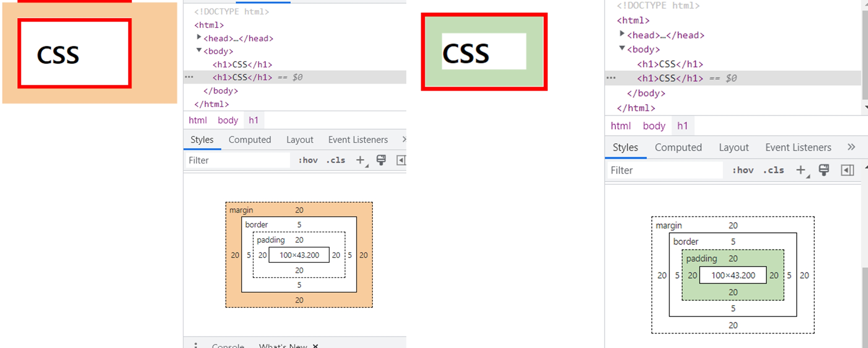Click the paintbrush rendering icon in the left Styles toolbar
868x348 pixels.
(x=381, y=160)
